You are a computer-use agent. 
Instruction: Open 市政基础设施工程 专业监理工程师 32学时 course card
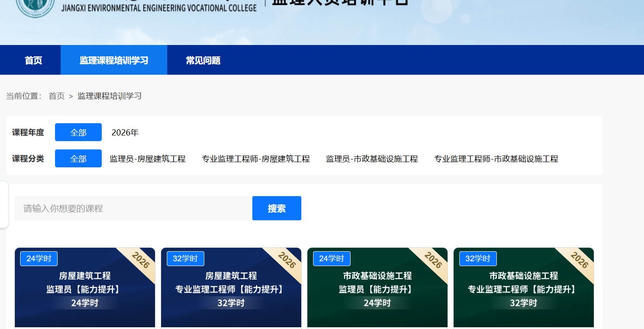(523, 288)
